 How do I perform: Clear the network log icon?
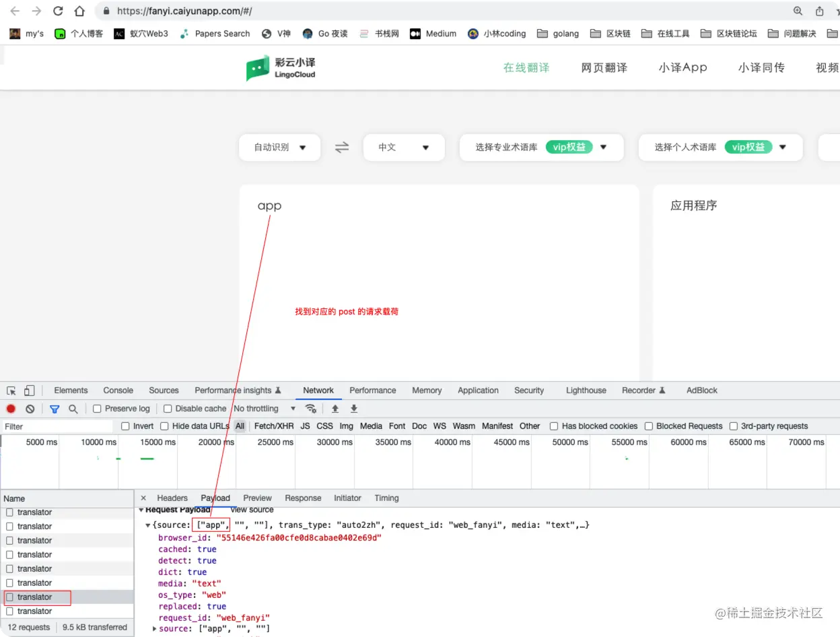(30, 409)
